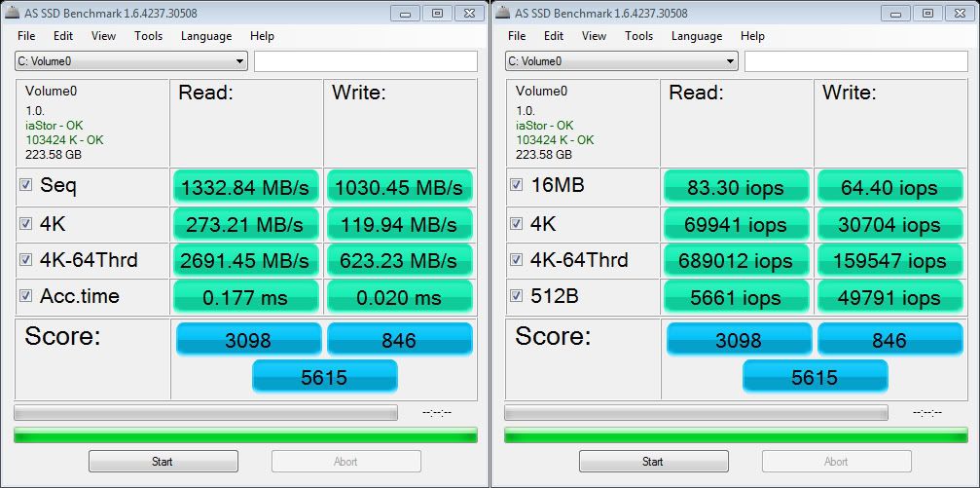Click the 69941 iops read result

(x=737, y=223)
